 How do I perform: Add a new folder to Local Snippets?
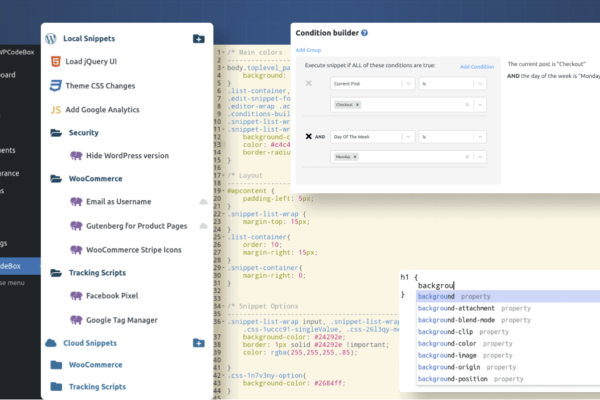[198, 39]
